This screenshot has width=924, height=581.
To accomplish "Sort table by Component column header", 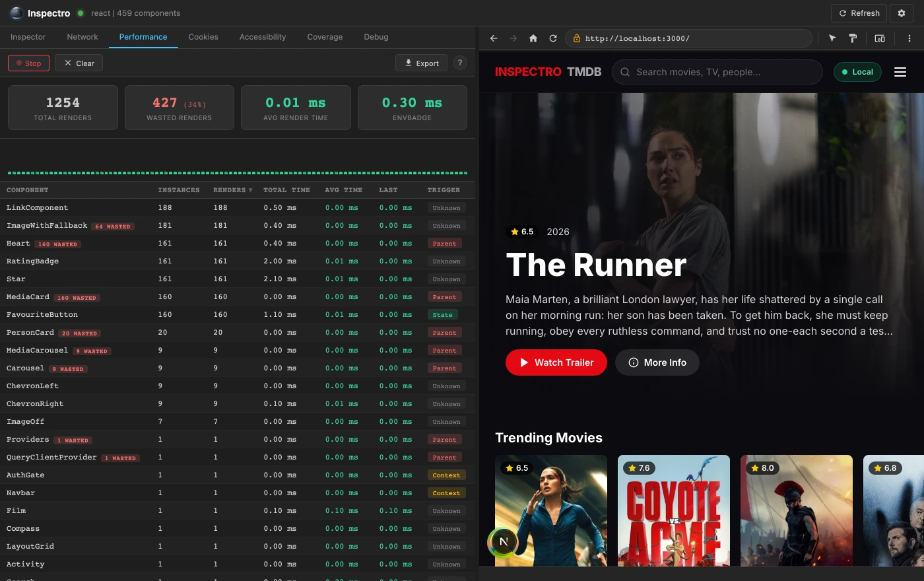I will tap(27, 190).
